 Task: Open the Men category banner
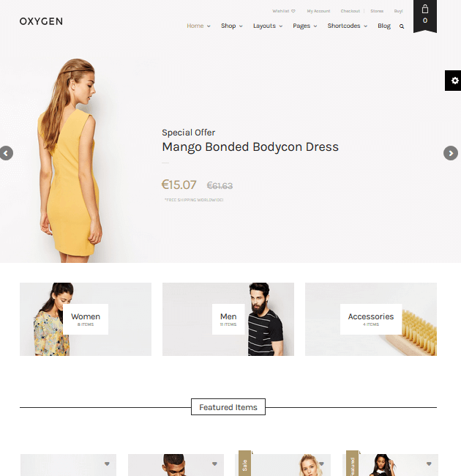click(x=228, y=319)
